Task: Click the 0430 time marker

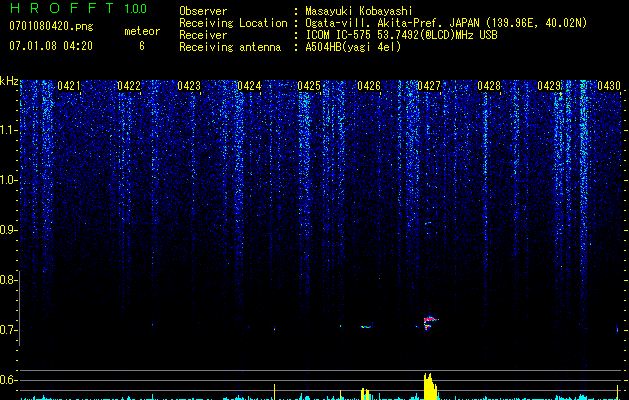Action: (609, 86)
